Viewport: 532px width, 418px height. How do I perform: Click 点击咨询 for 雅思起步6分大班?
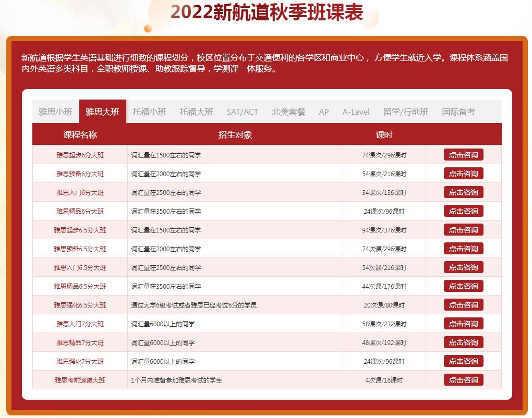464,155
